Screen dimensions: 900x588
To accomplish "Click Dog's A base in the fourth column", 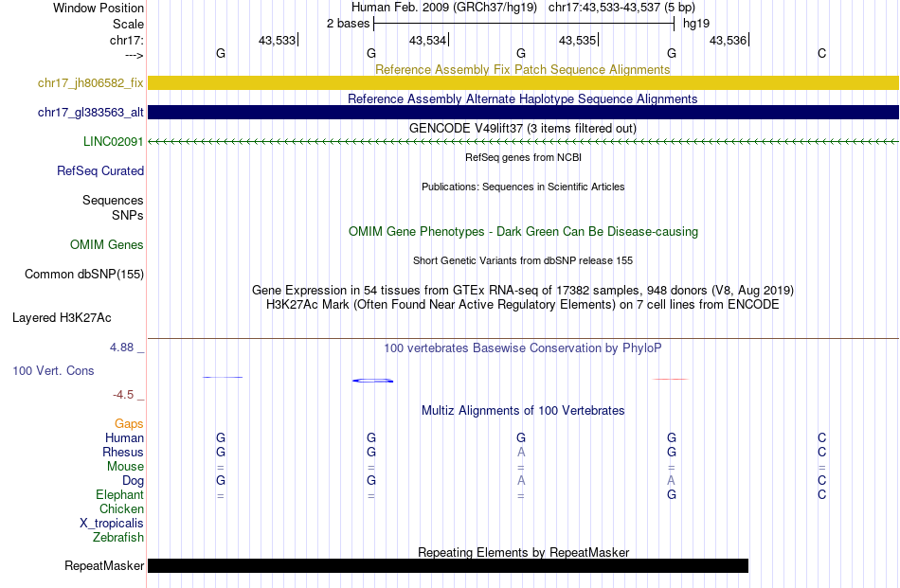I will [671, 481].
